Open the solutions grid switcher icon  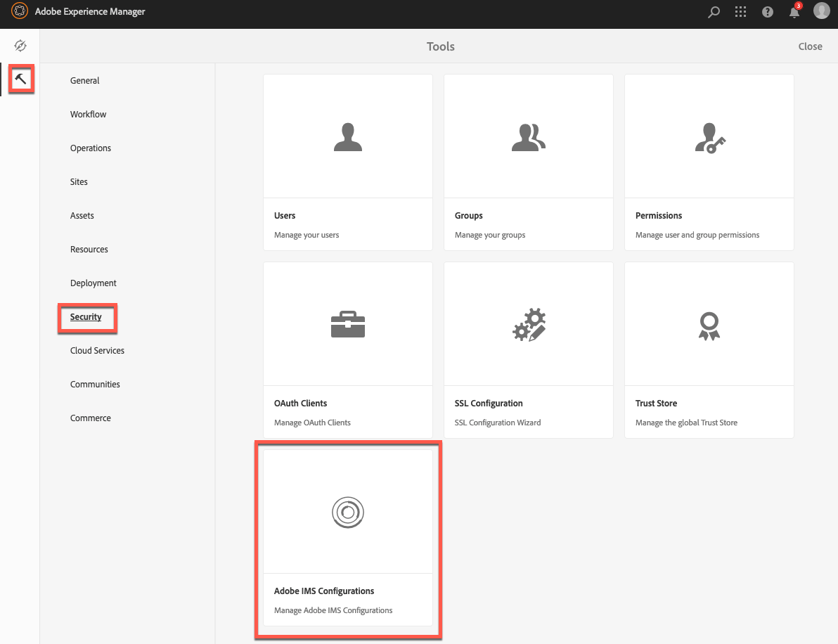point(740,12)
